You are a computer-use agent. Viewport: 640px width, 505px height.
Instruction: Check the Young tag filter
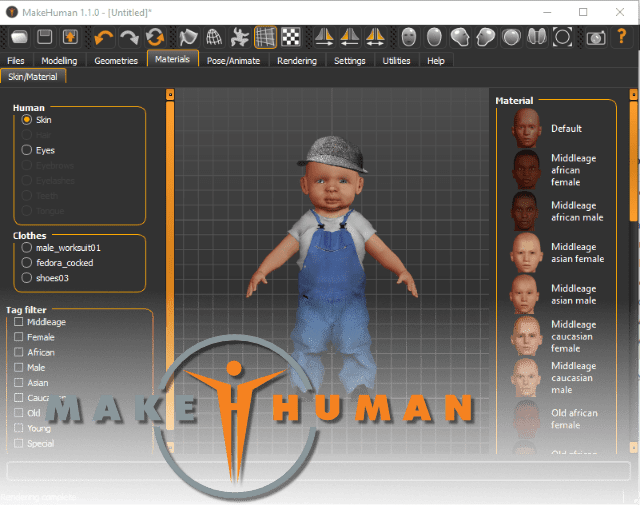pyautogui.click(x=18, y=428)
